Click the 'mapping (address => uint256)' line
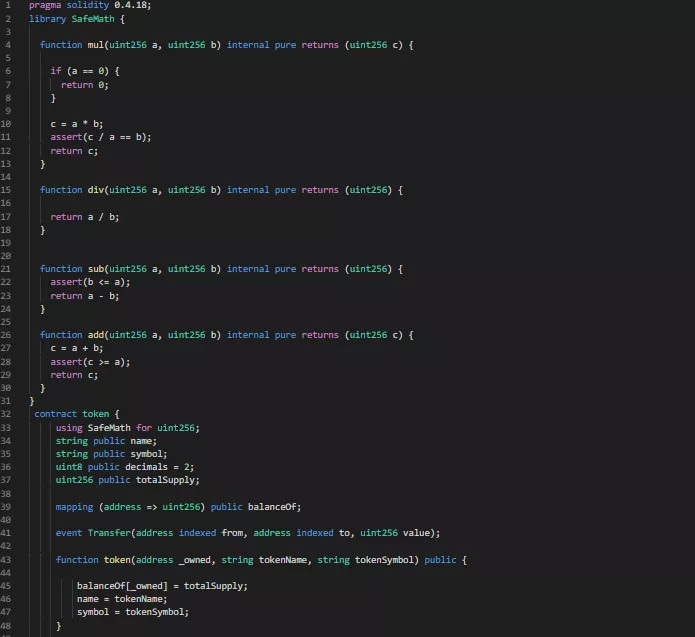 tap(178, 507)
